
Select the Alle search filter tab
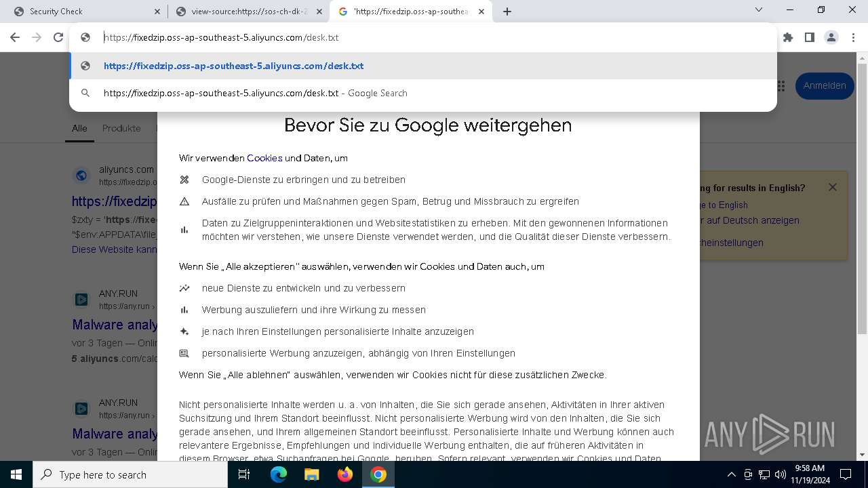point(79,128)
